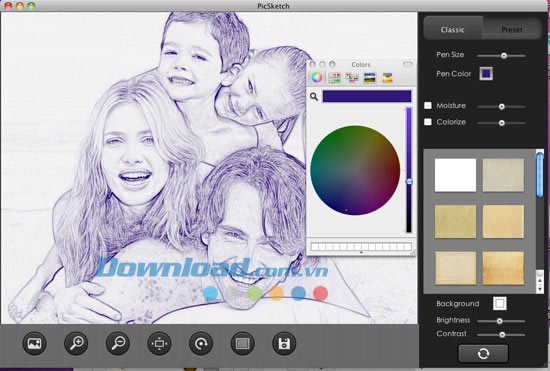The height and width of the screenshot is (371, 550).
Task: Close the PicSketch window
Action: point(8,5)
